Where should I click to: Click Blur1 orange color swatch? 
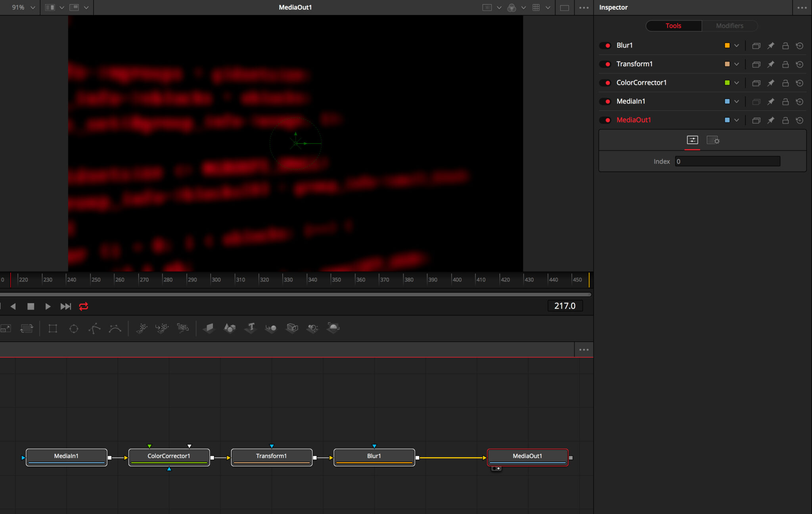[727, 46]
